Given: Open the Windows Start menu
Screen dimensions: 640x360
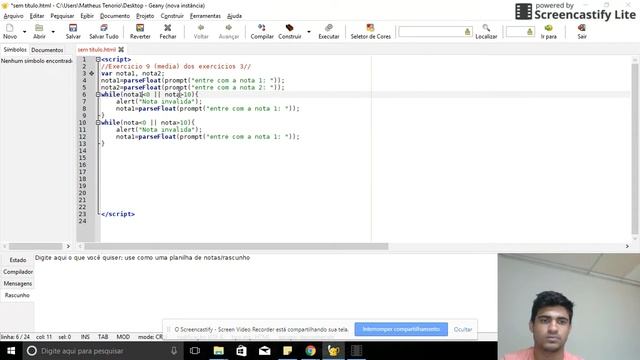Looking at the screenshot, I should (x=11, y=351).
